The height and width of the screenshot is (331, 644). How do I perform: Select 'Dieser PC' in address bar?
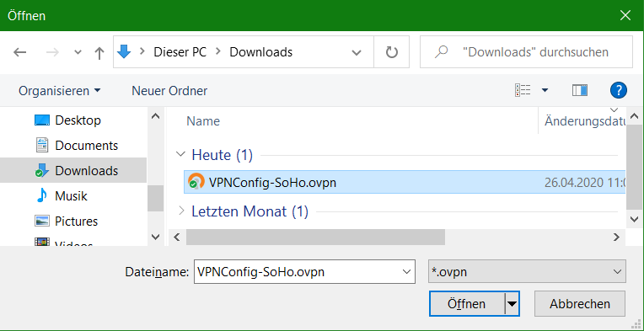point(180,52)
